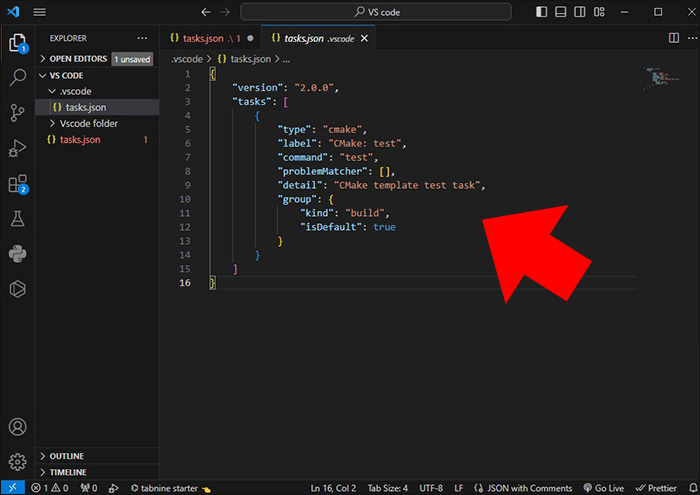The width and height of the screenshot is (700, 495).
Task: Expand the TIMELINE section
Action: pyautogui.click(x=67, y=472)
